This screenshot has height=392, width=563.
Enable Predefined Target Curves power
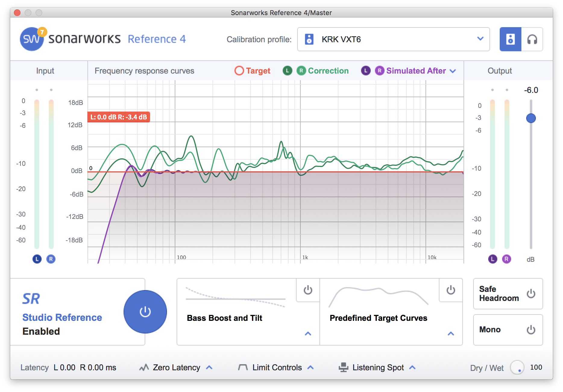[x=451, y=290]
